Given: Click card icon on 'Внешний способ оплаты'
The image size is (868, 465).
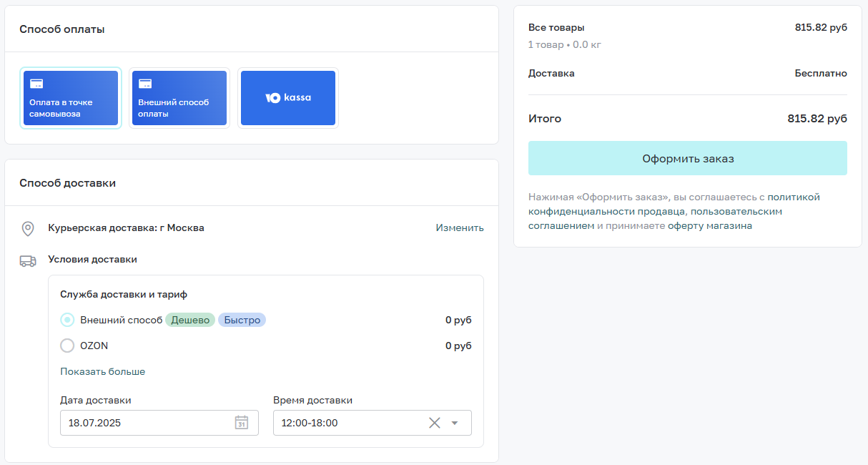Looking at the screenshot, I should [145, 84].
